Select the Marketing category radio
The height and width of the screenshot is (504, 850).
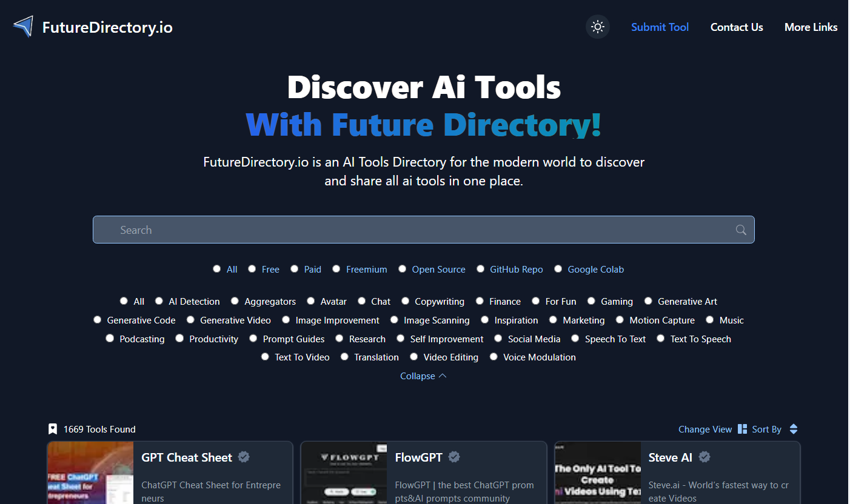553,320
